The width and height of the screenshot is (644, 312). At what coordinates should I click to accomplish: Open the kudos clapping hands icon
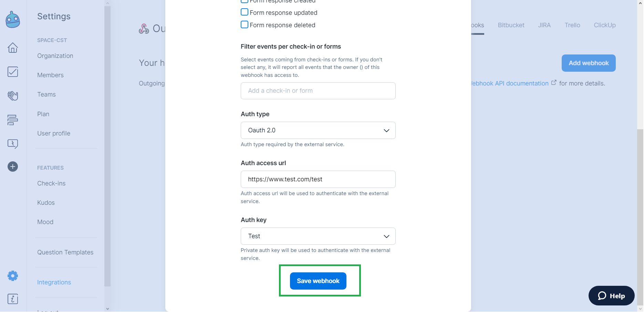click(x=13, y=95)
